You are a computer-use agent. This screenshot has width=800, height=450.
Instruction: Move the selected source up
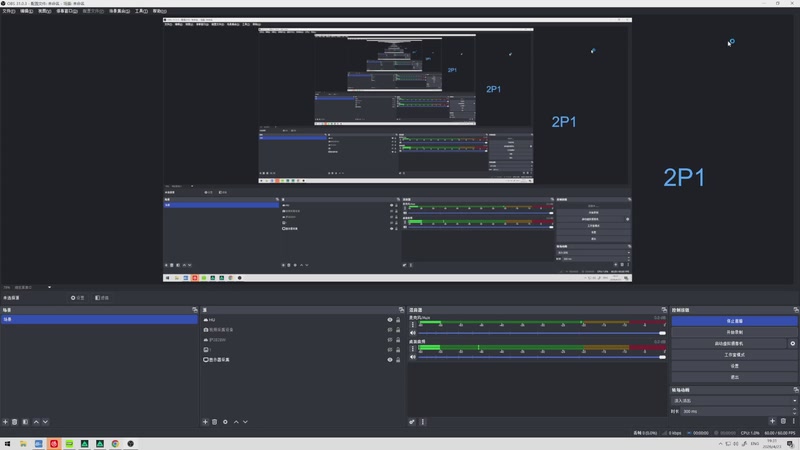[x=236, y=422]
